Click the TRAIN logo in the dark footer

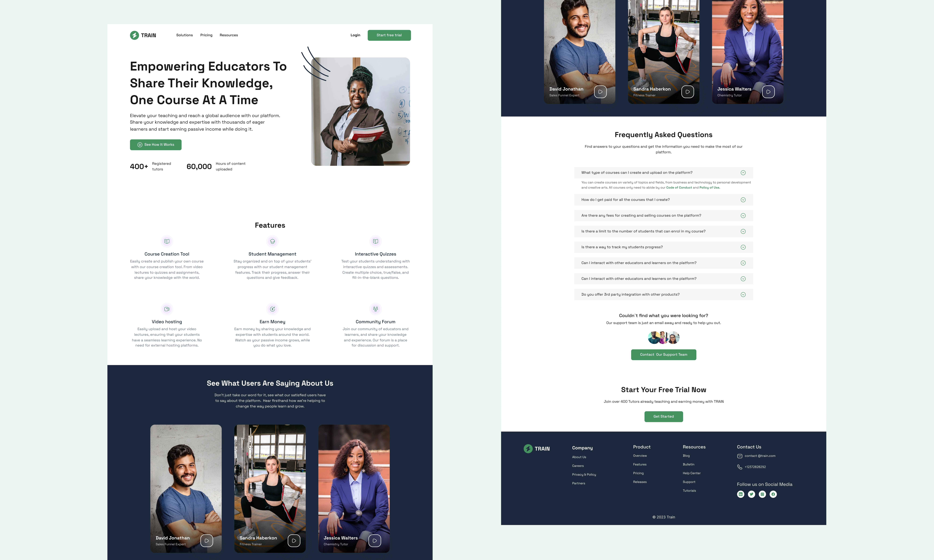click(x=536, y=449)
